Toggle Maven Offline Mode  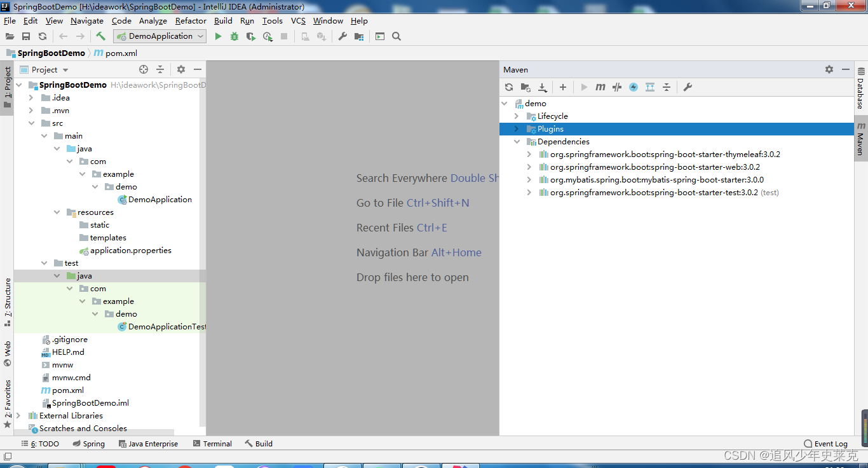pos(617,87)
